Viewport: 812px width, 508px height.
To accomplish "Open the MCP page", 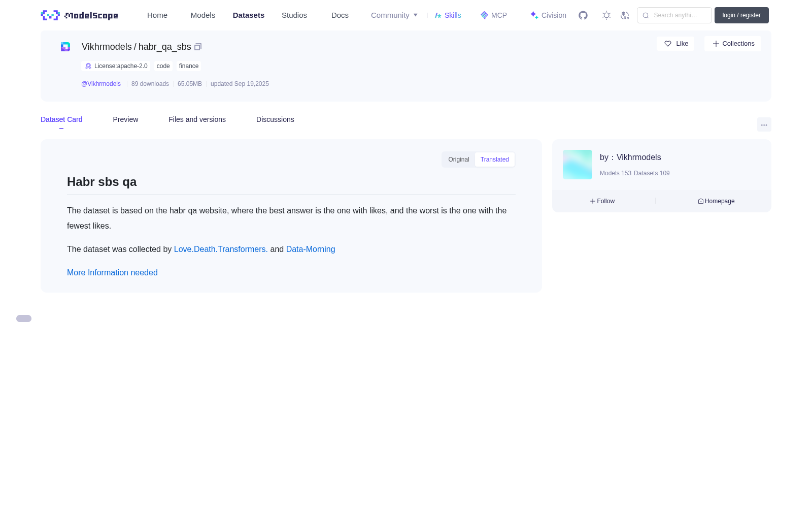I will pyautogui.click(x=494, y=15).
